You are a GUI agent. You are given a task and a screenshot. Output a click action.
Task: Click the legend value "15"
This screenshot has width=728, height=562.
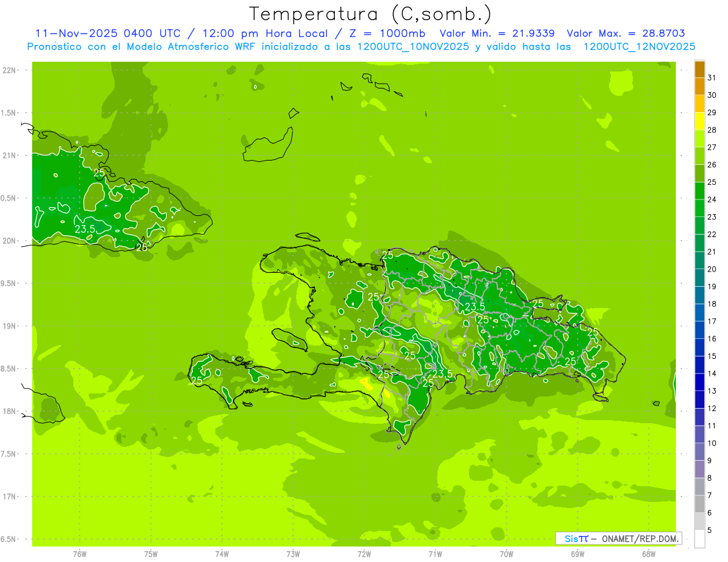(x=712, y=356)
